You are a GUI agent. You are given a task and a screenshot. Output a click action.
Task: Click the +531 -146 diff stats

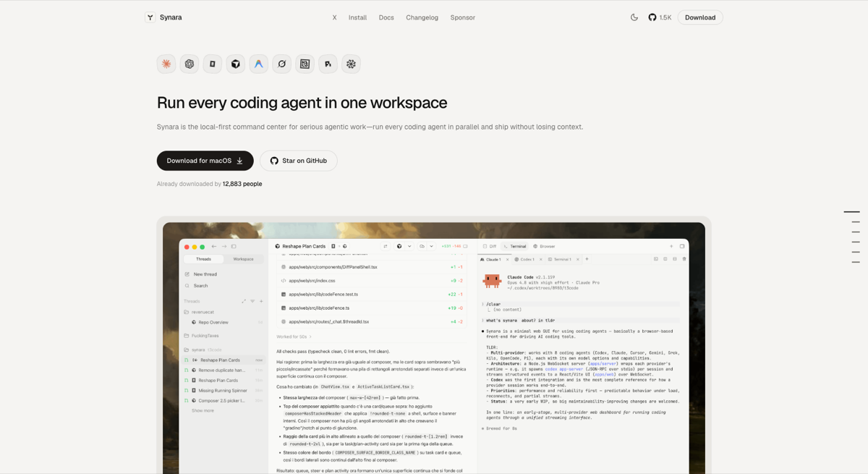click(x=451, y=246)
